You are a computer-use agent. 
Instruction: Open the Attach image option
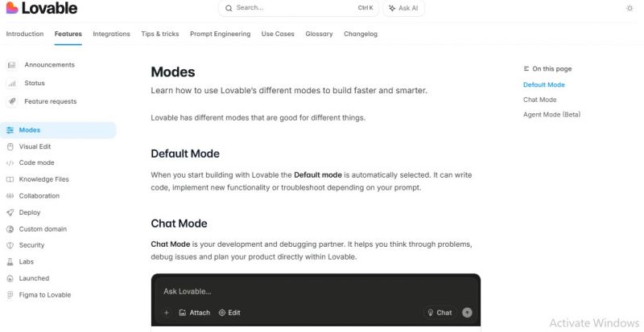195,313
